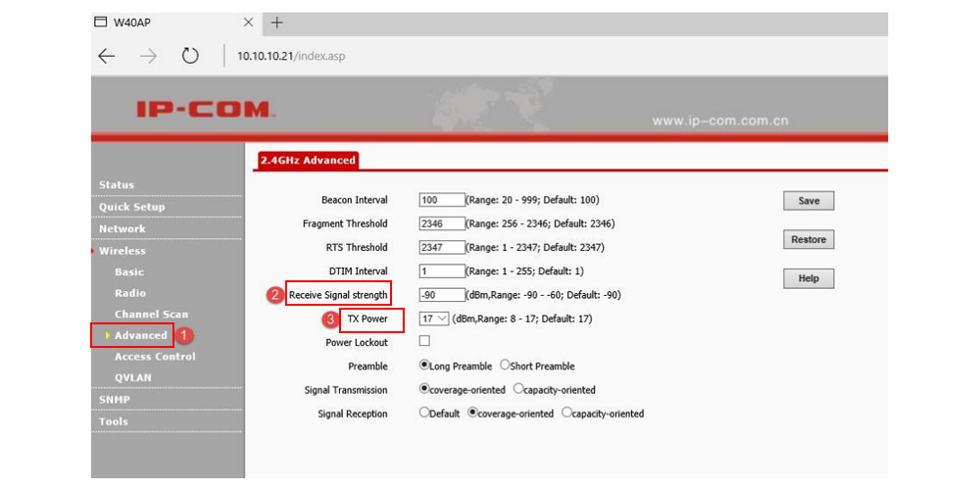Click the Restore button
This screenshot has height=490, width=980.
pyautogui.click(x=808, y=239)
